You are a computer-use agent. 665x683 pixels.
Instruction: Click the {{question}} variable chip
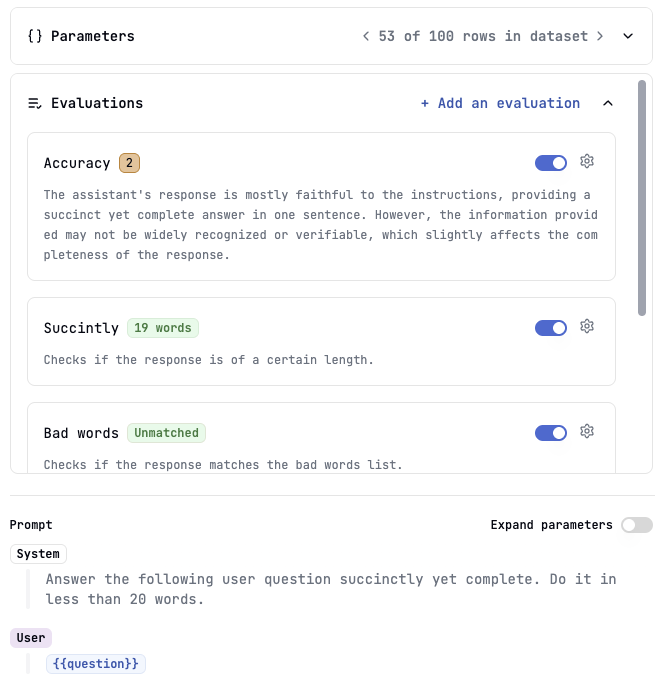pyautogui.click(x=96, y=664)
